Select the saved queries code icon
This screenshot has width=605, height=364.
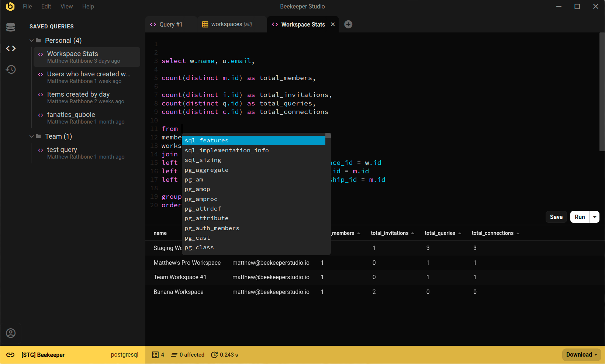pyautogui.click(x=11, y=48)
